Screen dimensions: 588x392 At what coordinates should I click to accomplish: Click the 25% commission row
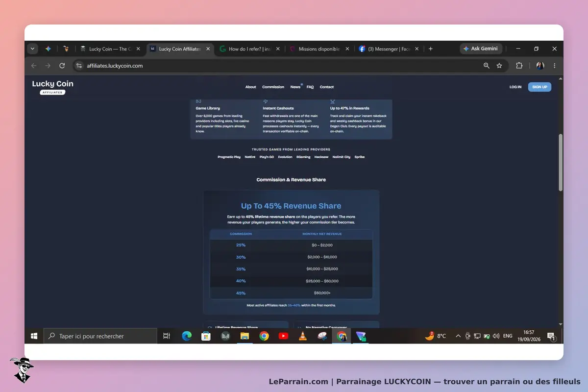[291, 245]
